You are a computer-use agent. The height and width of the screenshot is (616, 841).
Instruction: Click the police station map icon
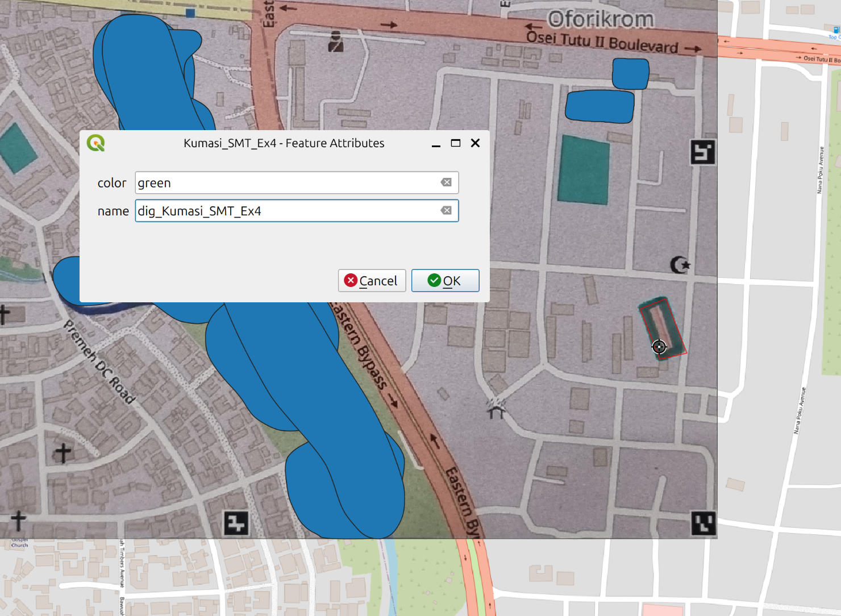(336, 41)
